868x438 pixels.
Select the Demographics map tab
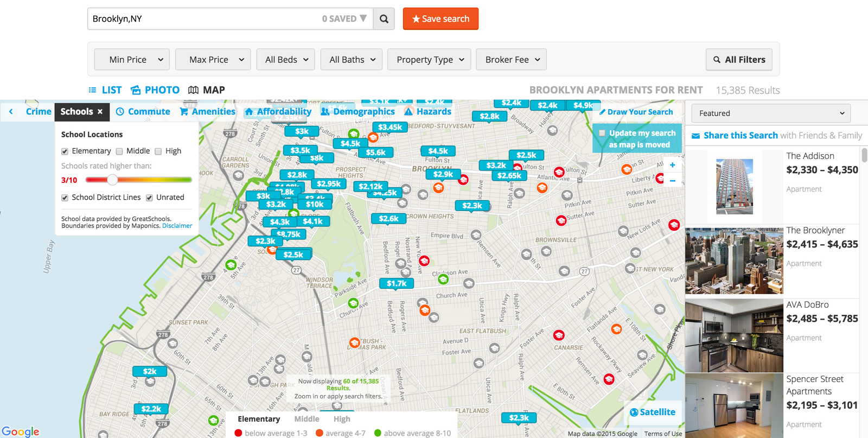tap(358, 112)
